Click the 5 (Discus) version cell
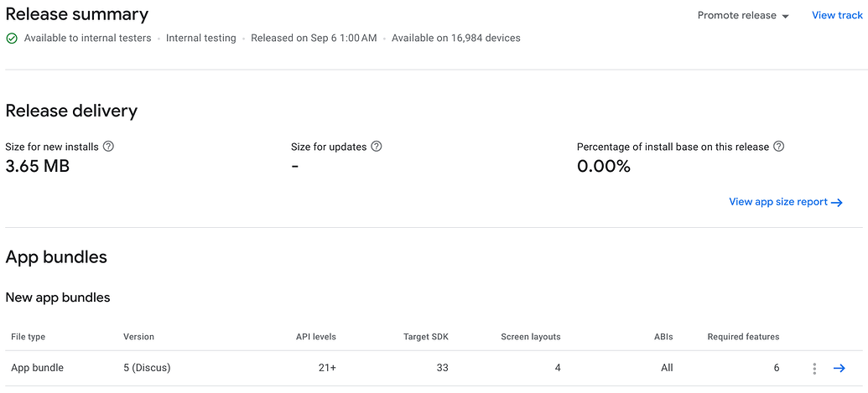 pyautogui.click(x=147, y=368)
